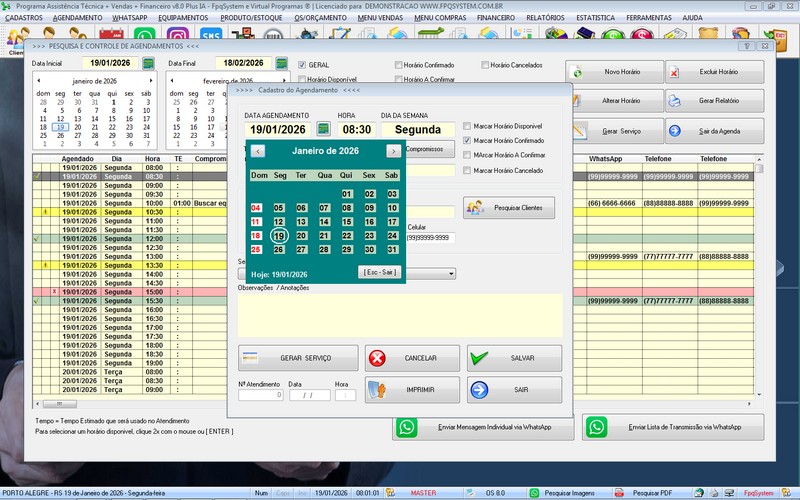Click GERAR SERVIÇO button in Cadastro dialog

pyautogui.click(x=298, y=358)
